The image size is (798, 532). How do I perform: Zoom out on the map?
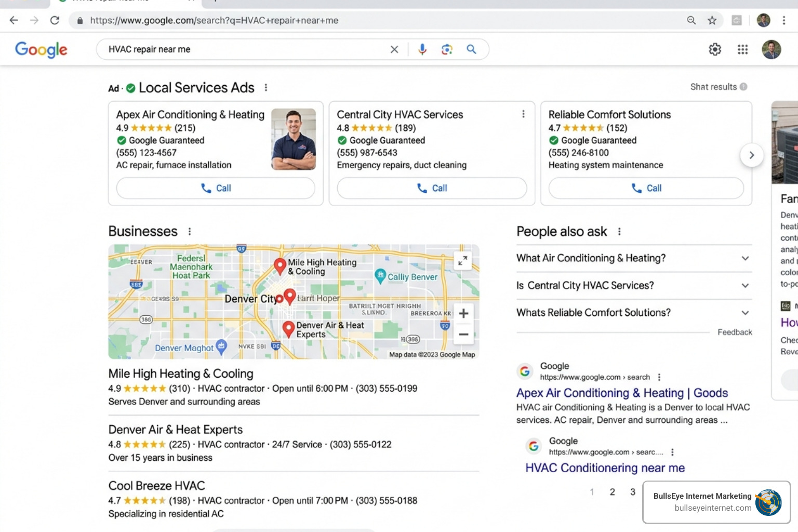pos(463,334)
